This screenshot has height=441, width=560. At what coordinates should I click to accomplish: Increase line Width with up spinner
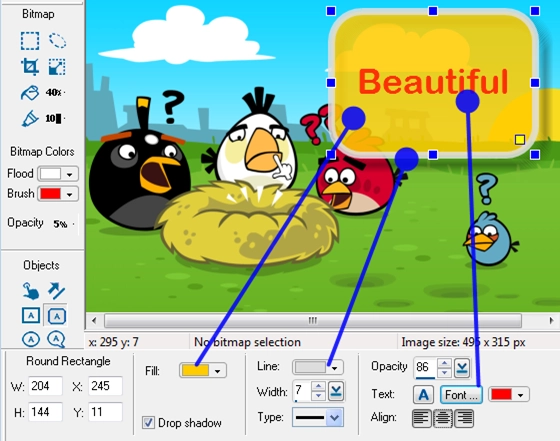(x=319, y=386)
